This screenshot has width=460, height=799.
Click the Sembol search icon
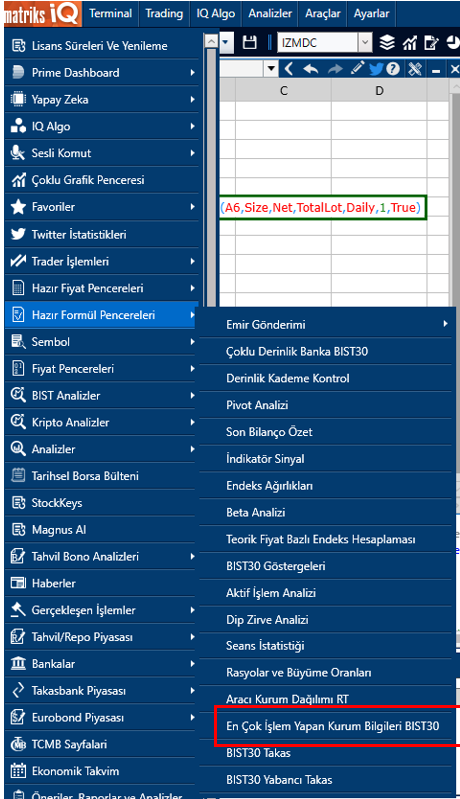(18, 342)
